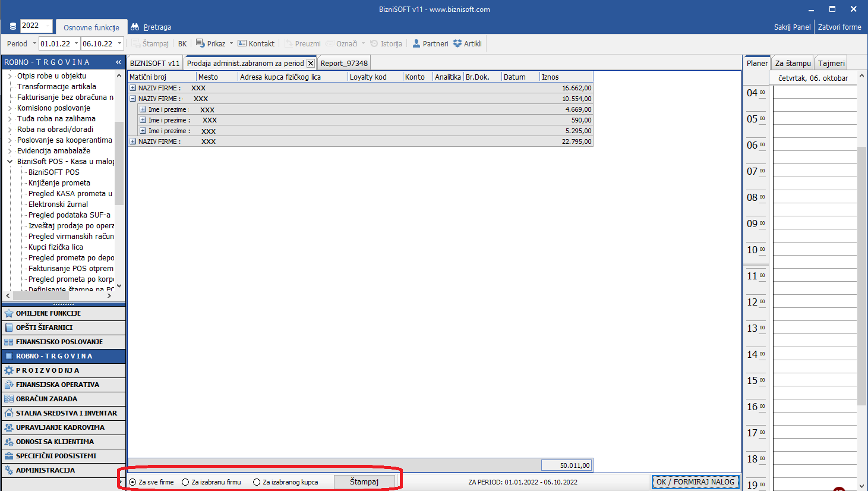Switch to the Tajmeri tab

pyautogui.click(x=831, y=63)
